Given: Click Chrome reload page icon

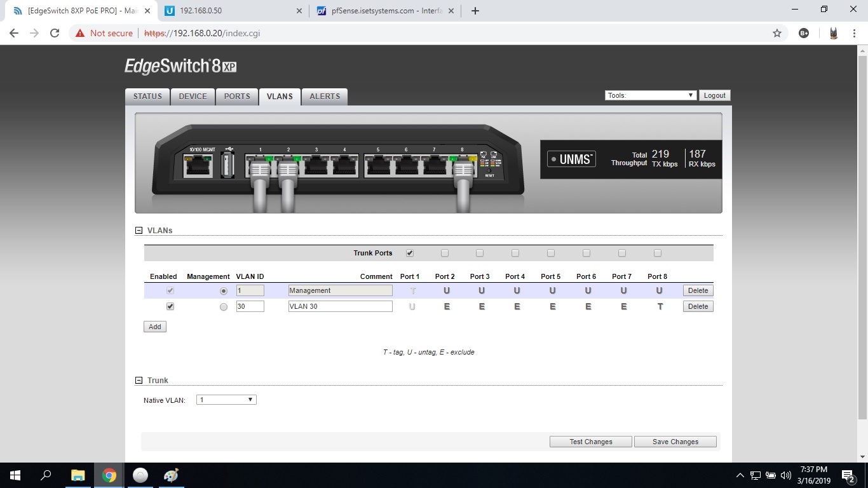Looking at the screenshot, I should pos(55,33).
